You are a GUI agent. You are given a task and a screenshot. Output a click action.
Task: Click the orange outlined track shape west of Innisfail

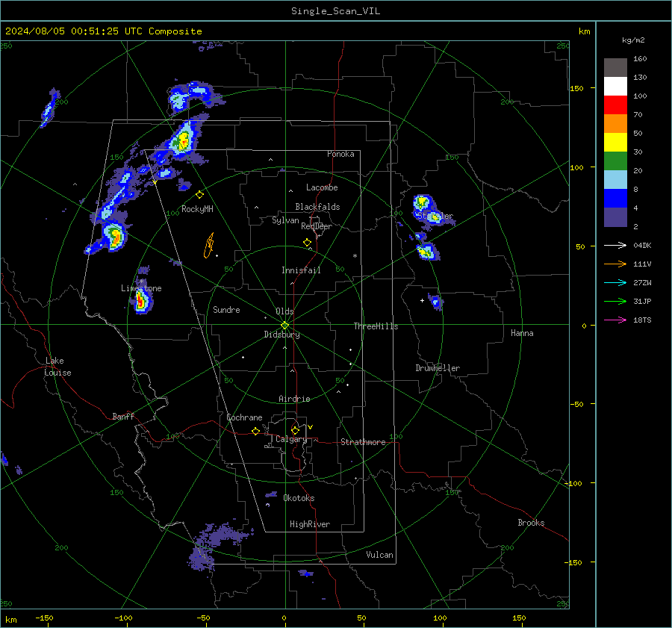(209, 245)
